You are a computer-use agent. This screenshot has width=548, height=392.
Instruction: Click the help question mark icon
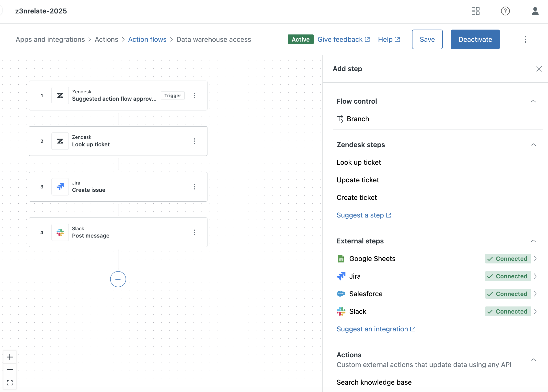coord(505,11)
